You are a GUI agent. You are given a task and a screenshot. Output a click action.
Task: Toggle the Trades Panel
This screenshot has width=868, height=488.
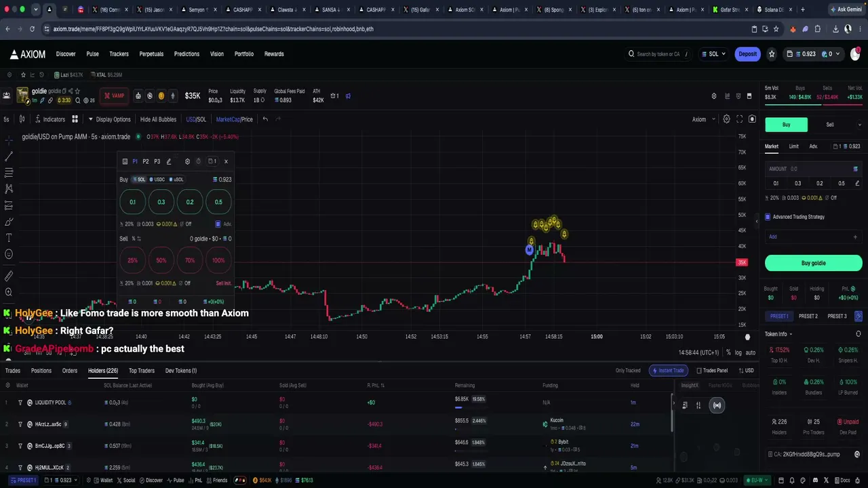tap(712, 371)
